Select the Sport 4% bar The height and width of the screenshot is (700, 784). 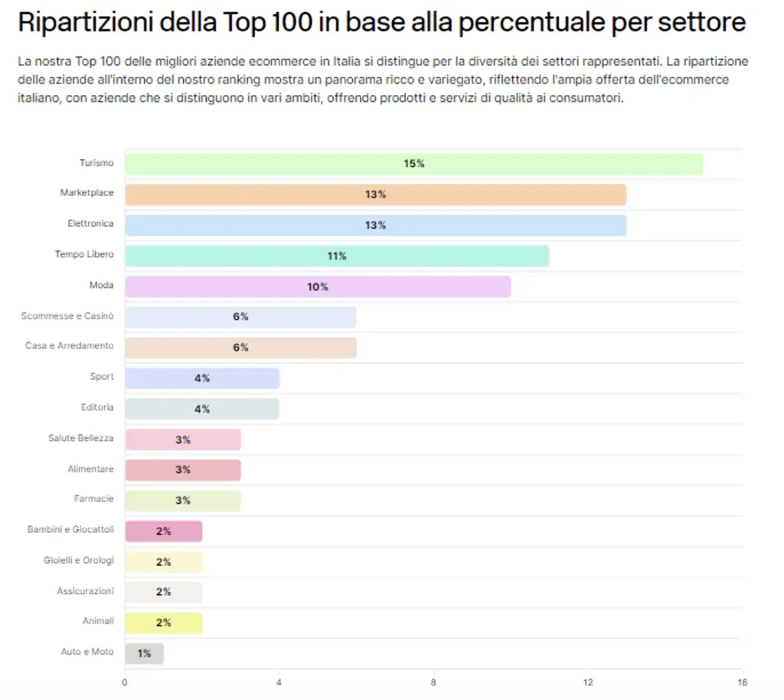[x=202, y=378]
